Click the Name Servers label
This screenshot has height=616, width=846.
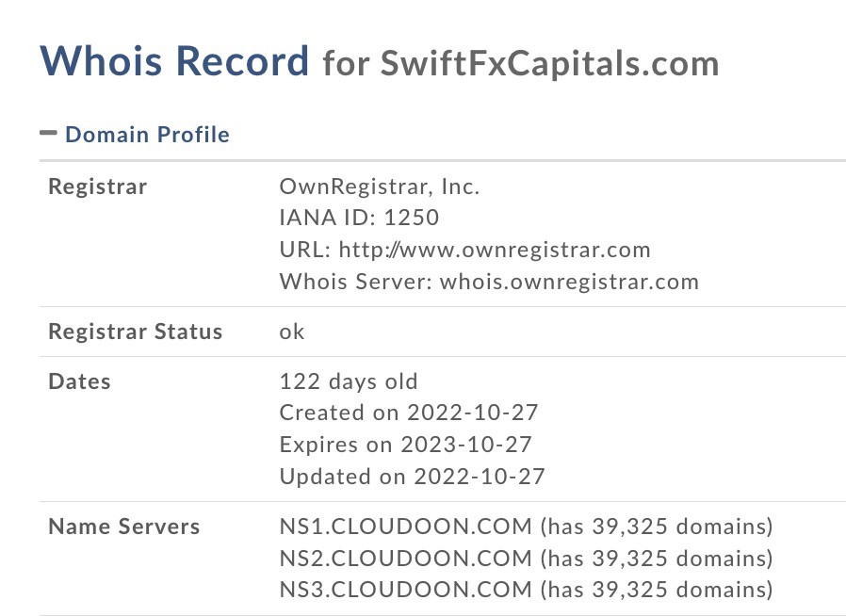tap(124, 527)
